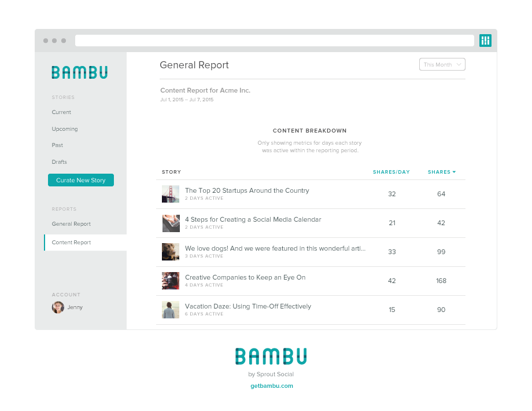Image resolution: width=532 pixels, height=411 pixels.
Task: Click the BAMBU logo at page bottom
Action: (271, 356)
